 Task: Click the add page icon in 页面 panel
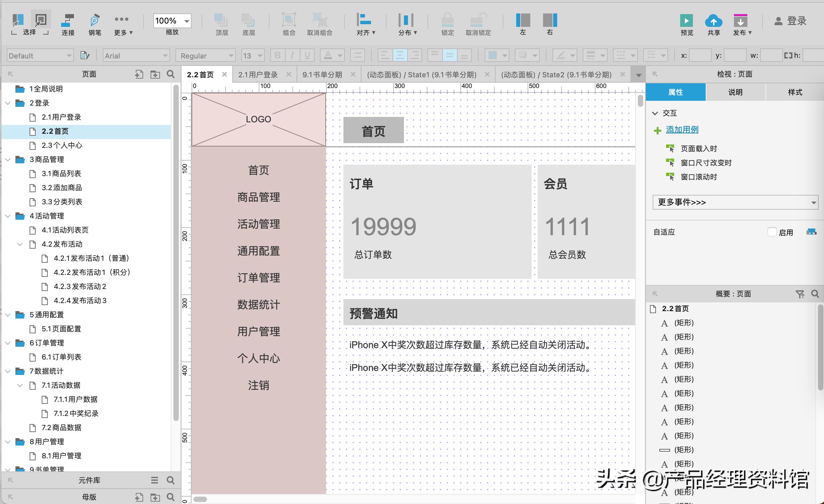click(x=138, y=74)
